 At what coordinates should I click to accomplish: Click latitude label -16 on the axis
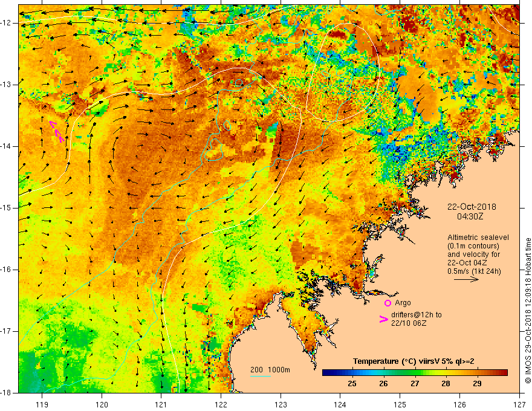[x=7, y=270]
